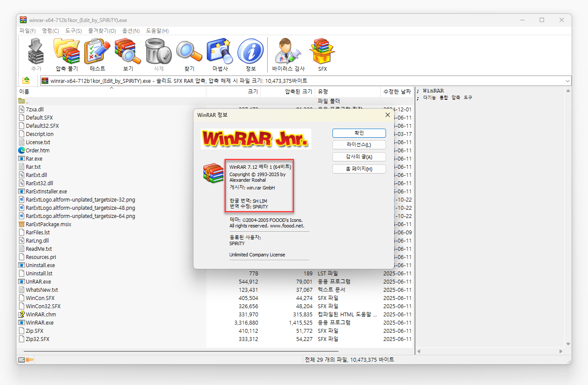Expand the archive path dropdown arrow
The image size is (588, 385).
tap(567, 81)
